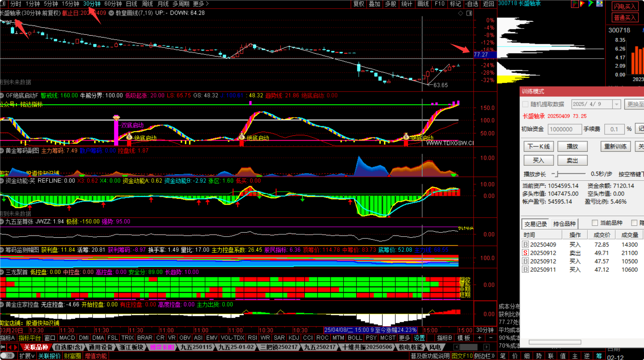Click the 播放步长 slider handle
Screen dimensions: 644x360
(x=557, y=174)
